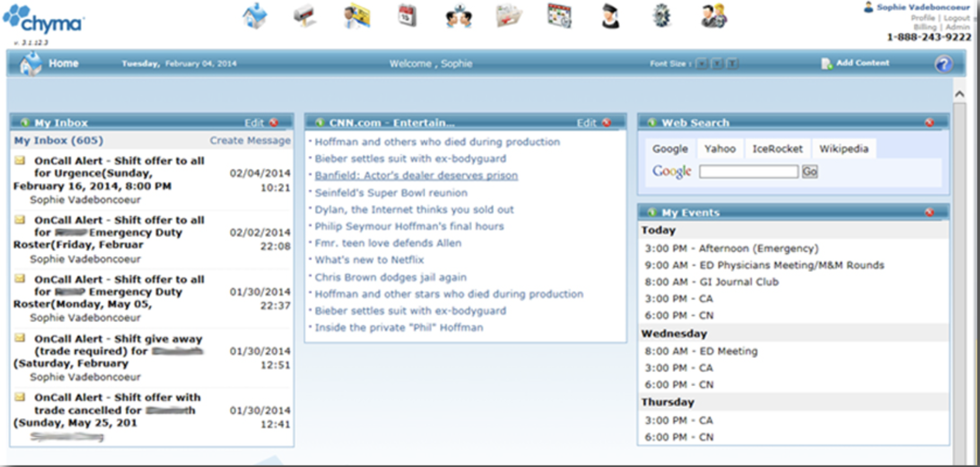Image resolution: width=980 pixels, height=467 pixels.
Task: Open the person with ID card directory icon
Action: tap(356, 16)
